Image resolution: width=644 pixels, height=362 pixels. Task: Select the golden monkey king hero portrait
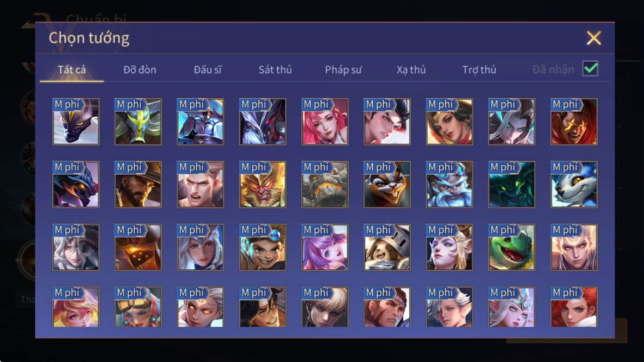pyautogui.click(x=262, y=184)
